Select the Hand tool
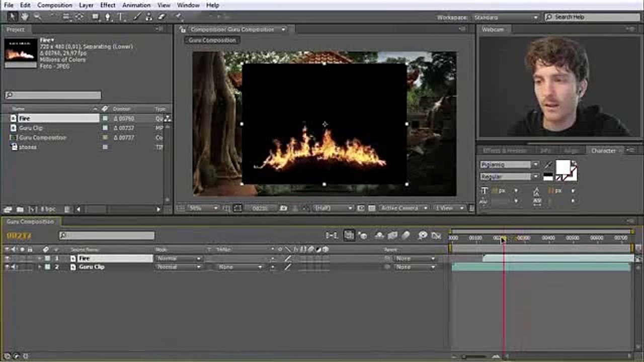644x362 pixels. coord(24,17)
